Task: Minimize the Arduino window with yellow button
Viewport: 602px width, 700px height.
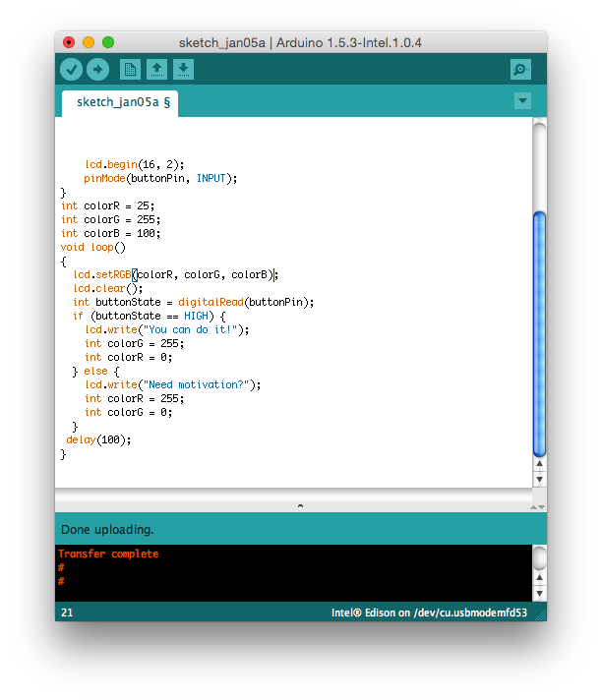Action: 89,42
